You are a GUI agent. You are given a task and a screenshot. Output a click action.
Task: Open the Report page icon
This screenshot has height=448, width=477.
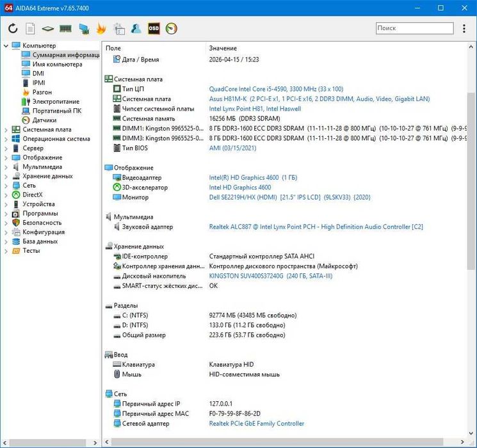pos(30,29)
